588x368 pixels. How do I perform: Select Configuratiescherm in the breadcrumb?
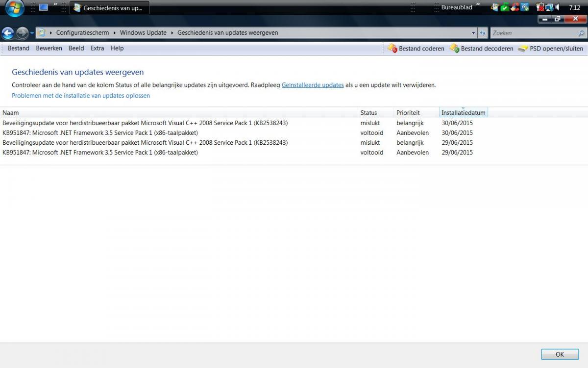coord(82,33)
